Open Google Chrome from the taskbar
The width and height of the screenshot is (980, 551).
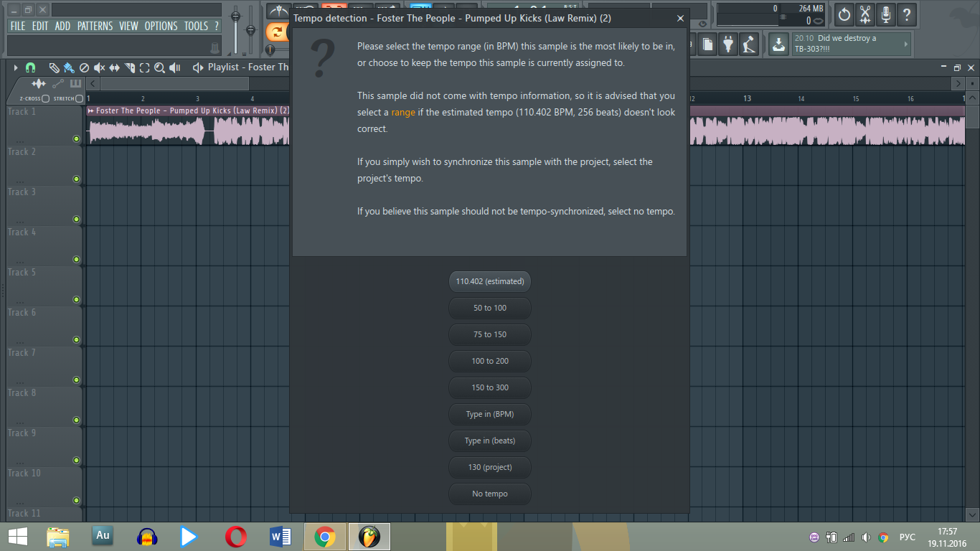pos(325,537)
